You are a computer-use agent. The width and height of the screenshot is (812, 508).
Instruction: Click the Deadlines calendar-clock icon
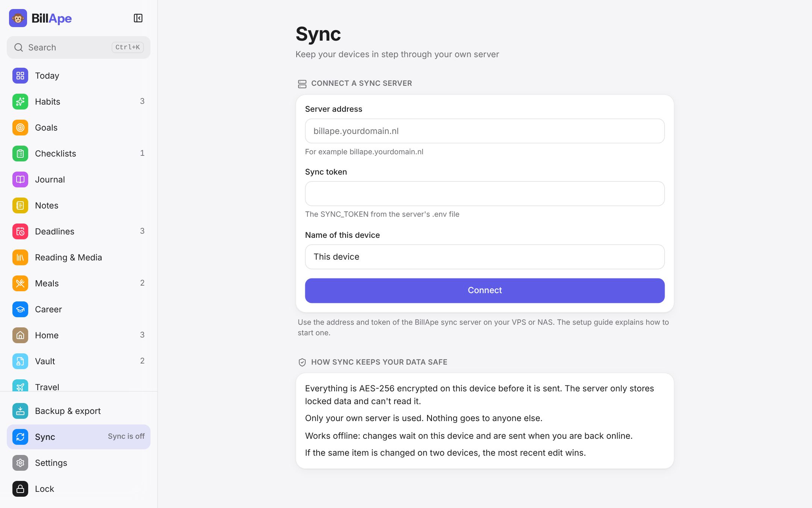pyautogui.click(x=20, y=231)
